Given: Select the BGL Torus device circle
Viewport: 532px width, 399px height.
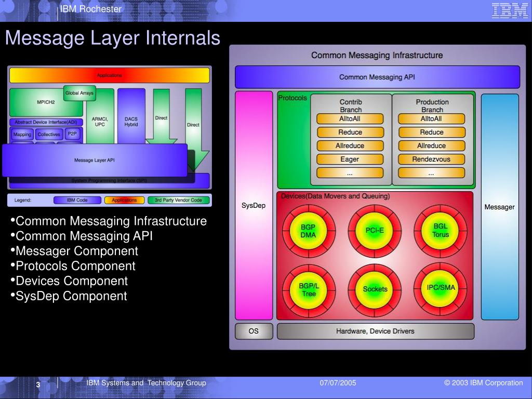Looking at the screenshot, I should click(x=440, y=231).
